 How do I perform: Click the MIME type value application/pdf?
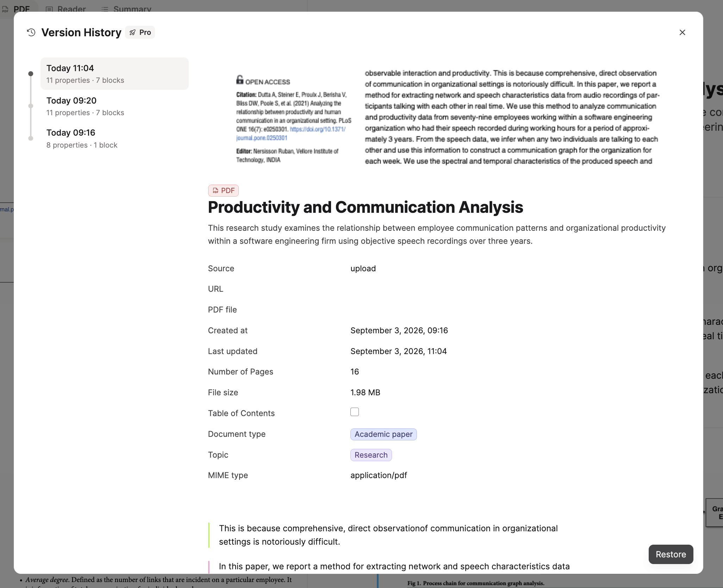click(379, 475)
